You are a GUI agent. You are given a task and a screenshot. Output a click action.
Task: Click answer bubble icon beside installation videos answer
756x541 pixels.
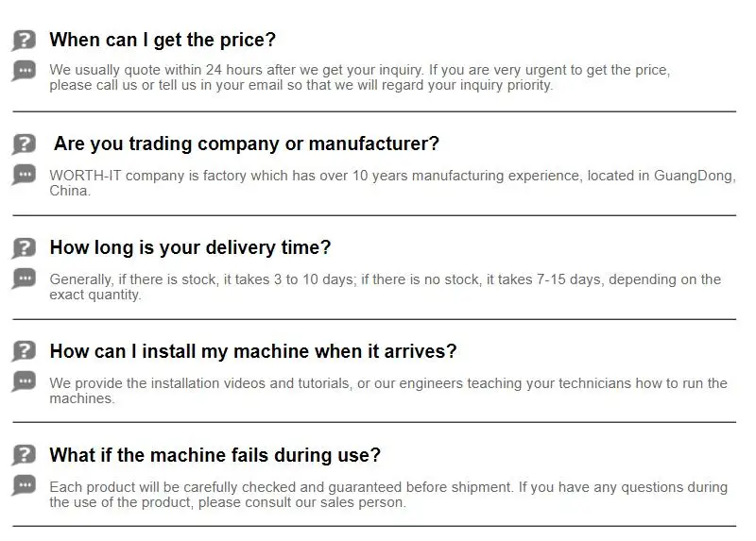24,382
